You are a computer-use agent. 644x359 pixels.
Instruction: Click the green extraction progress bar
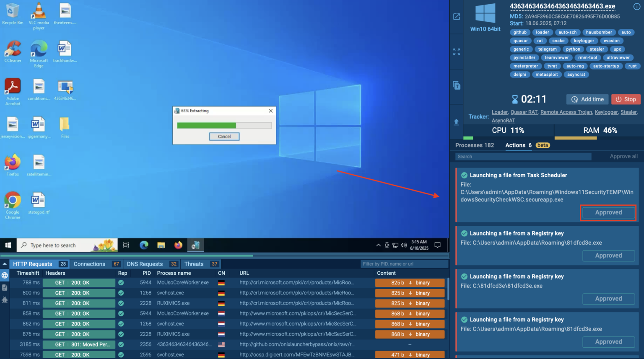206,125
